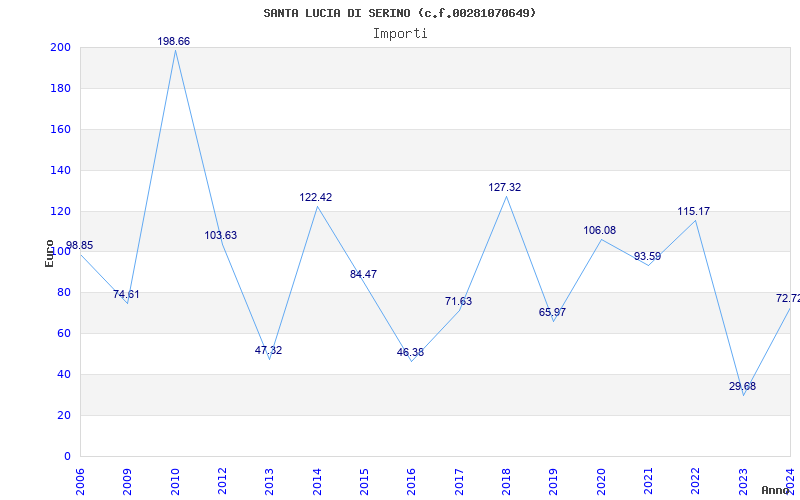
Task: Click the 2009 x-axis label
Action: (x=128, y=482)
